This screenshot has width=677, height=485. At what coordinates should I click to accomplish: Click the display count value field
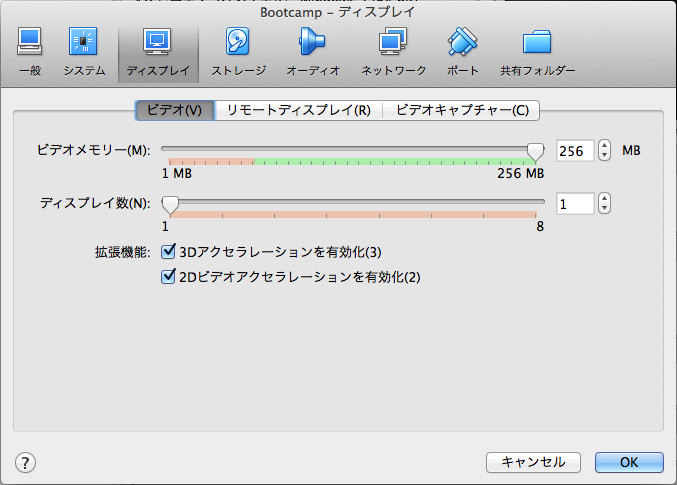[x=575, y=204]
